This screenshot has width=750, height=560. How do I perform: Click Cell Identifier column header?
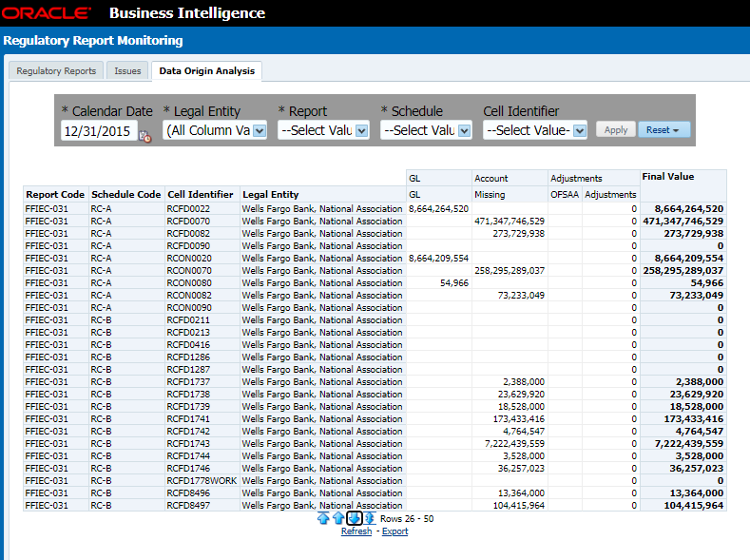point(201,194)
